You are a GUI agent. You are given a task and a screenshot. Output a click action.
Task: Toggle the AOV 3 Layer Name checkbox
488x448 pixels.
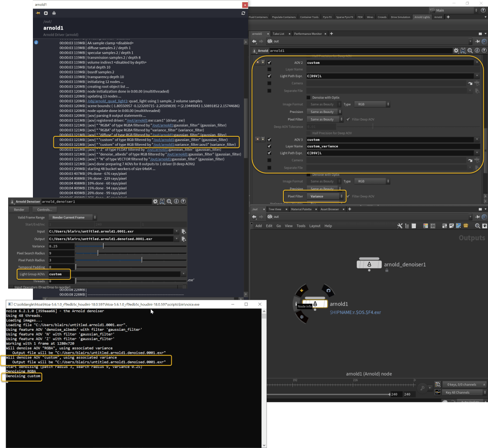pos(270,146)
